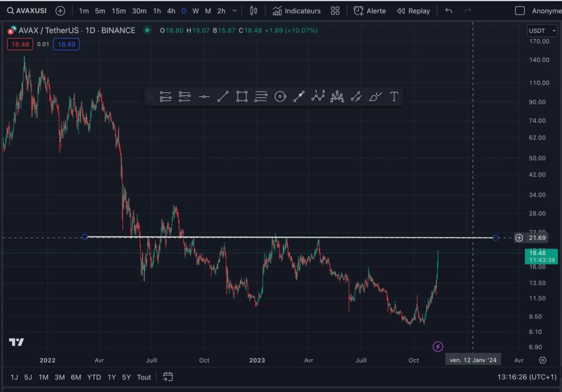562x392 pixels.
Task: Open the AVAXUSDT symbol search
Action: (x=27, y=11)
